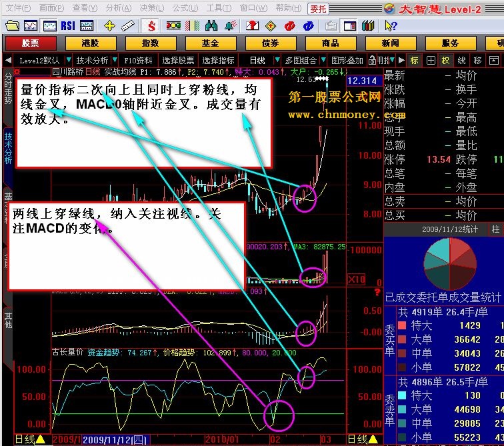Click the yellow four-way move arrows icon

click(109, 26)
